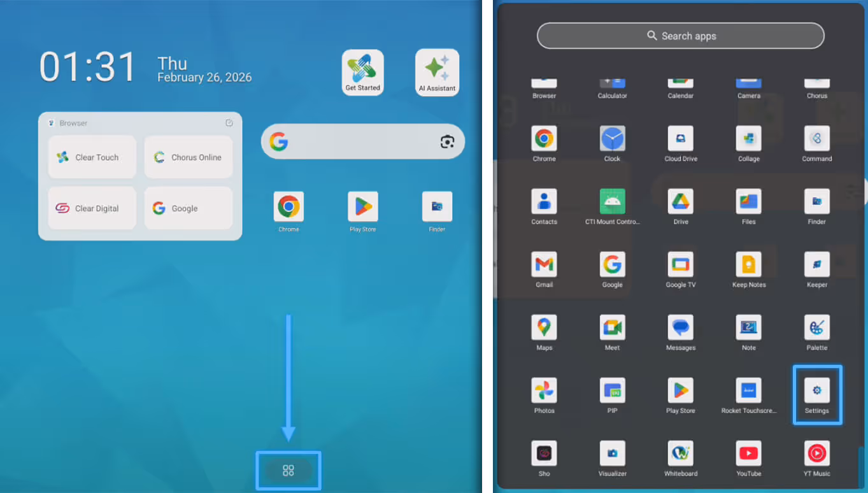The height and width of the screenshot is (493, 868).
Task: Open the app drawer button on home screen
Action: [x=288, y=471]
